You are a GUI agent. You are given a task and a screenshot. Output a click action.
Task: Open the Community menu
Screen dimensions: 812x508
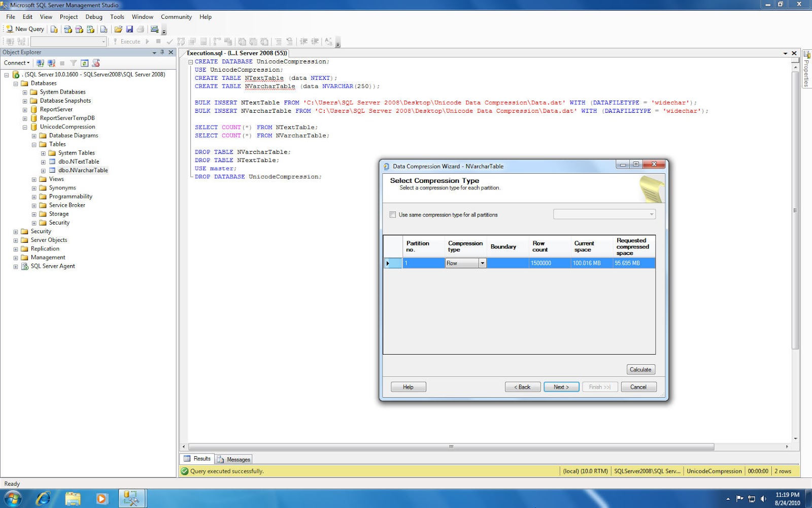(x=176, y=17)
